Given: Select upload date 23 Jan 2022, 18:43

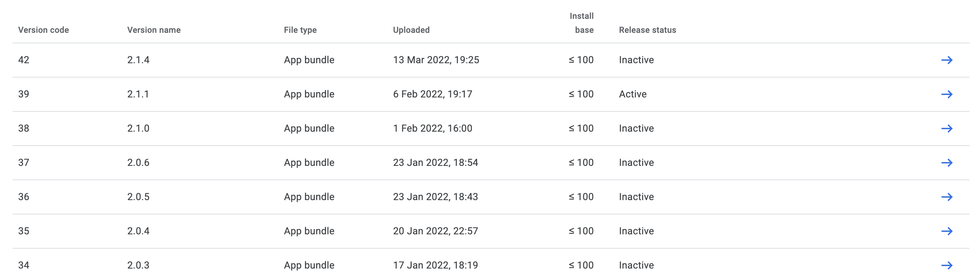Looking at the screenshot, I should 435,197.
